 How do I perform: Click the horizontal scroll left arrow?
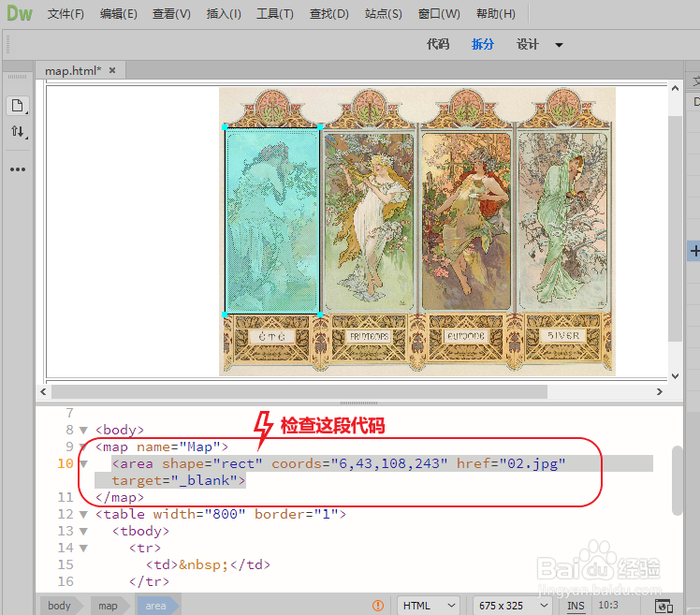43,391
